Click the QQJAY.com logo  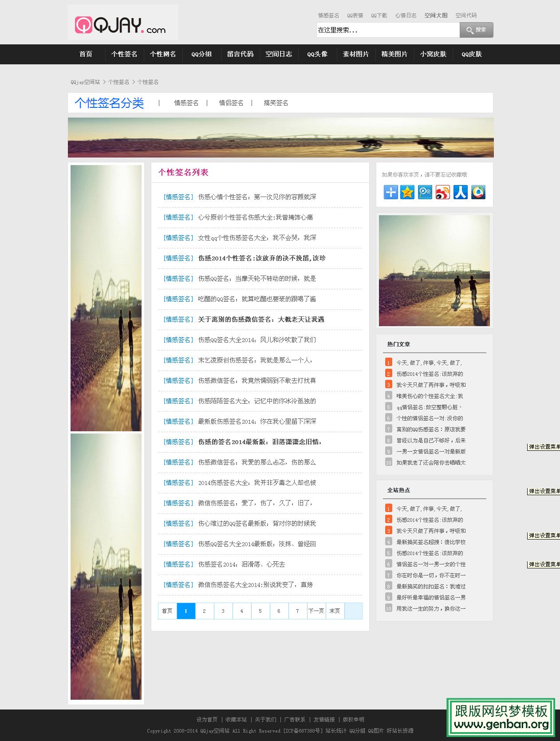click(x=123, y=23)
